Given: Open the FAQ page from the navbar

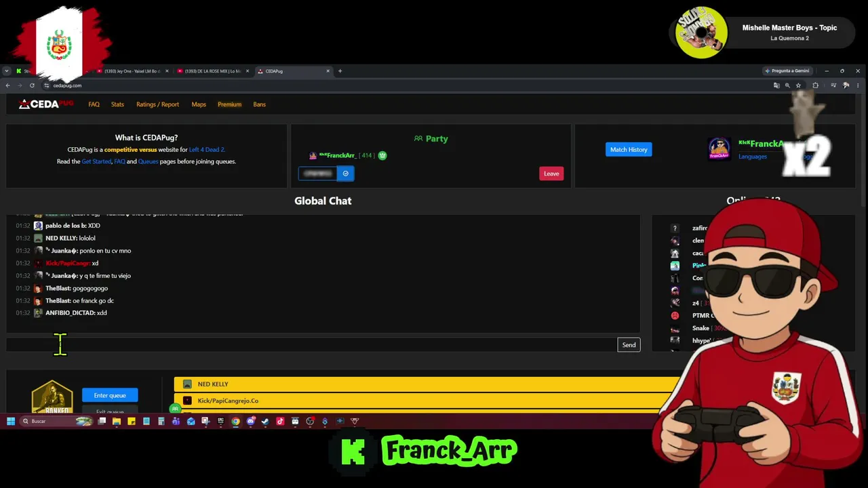Looking at the screenshot, I should tap(94, 104).
